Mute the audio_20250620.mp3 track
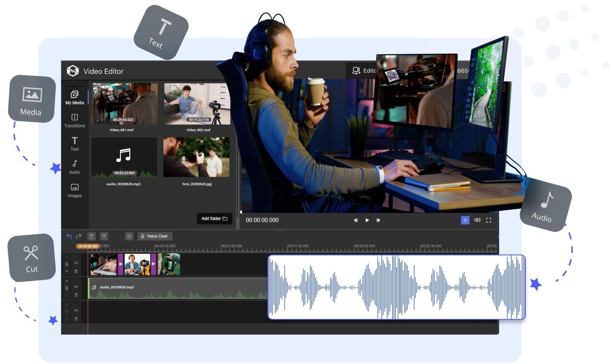 point(76,286)
